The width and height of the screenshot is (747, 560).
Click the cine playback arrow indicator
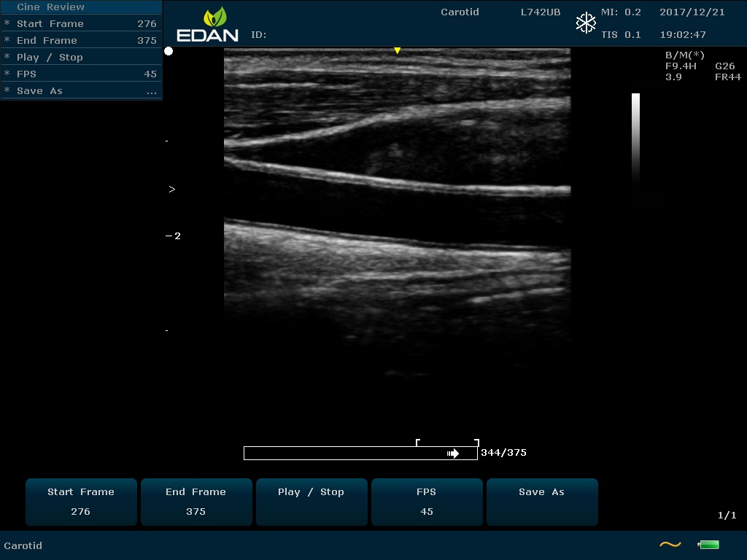pyautogui.click(x=453, y=454)
